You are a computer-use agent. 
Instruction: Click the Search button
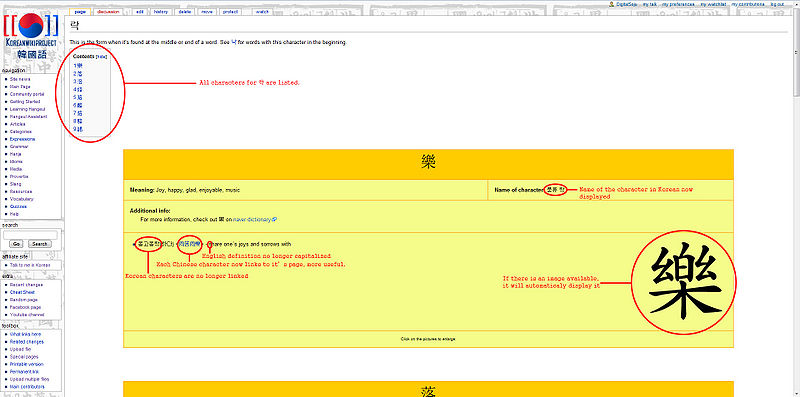click(40, 244)
